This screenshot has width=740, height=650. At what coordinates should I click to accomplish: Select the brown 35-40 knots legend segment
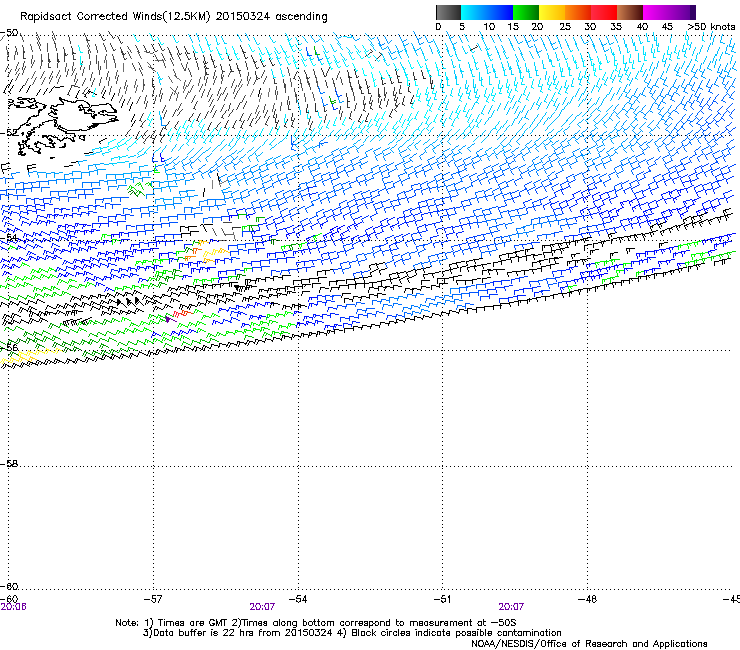pos(630,12)
